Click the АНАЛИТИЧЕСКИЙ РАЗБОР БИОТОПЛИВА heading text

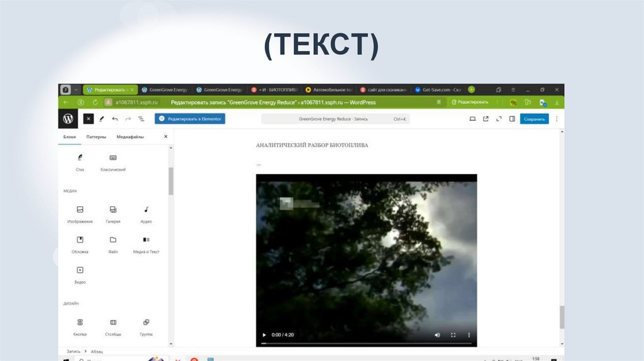coord(312,145)
